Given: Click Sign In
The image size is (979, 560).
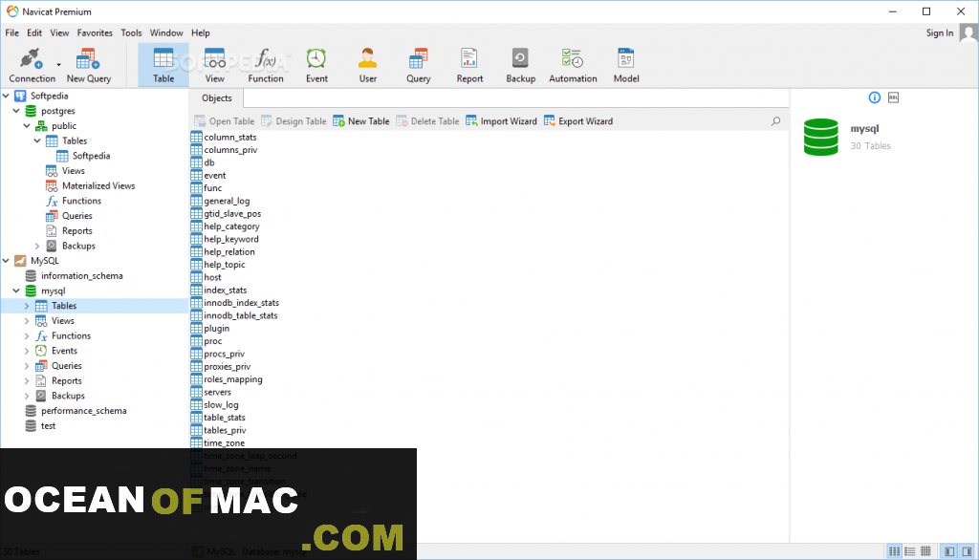Looking at the screenshot, I should coord(940,32).
